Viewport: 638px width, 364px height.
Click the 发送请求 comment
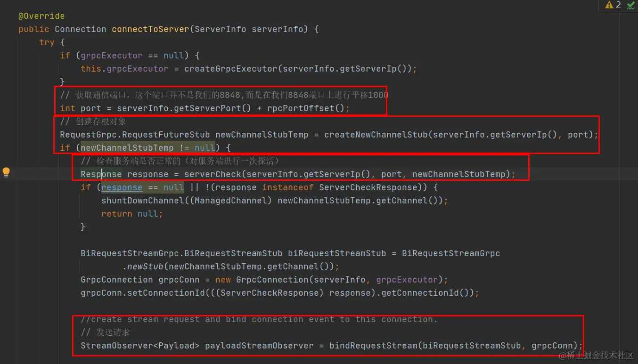(106, 332)
